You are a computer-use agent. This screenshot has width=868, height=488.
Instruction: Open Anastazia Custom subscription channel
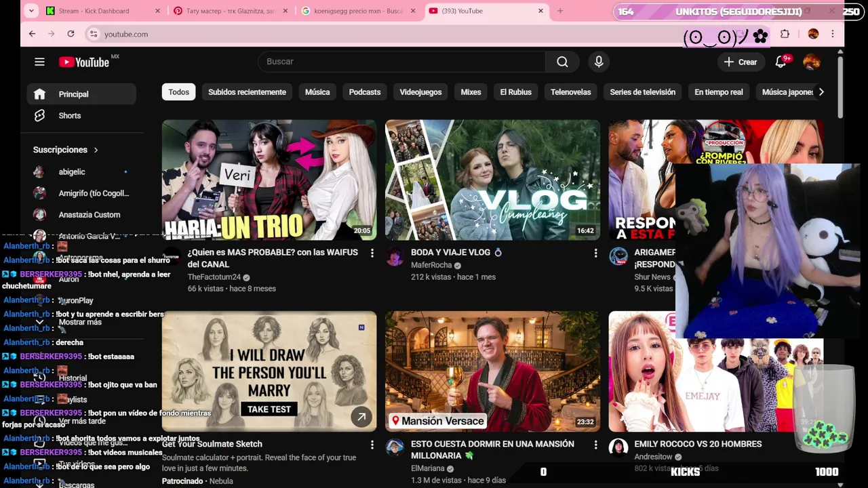(x=81, y=215)
